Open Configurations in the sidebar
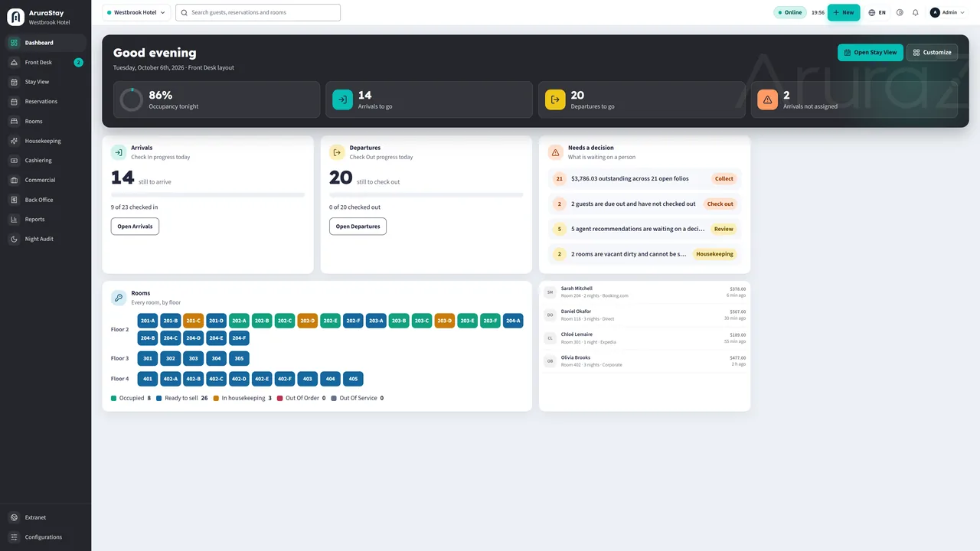This screenshot has width=980, height=551. [46, 537]
